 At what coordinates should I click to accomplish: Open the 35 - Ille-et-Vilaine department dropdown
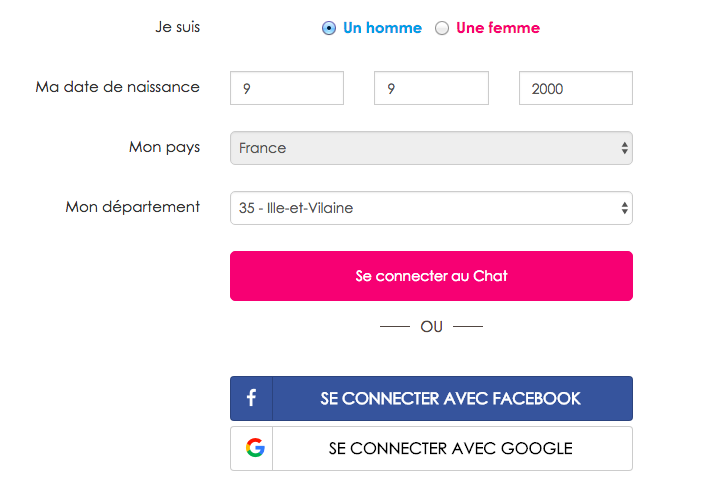tap(431, 208)
